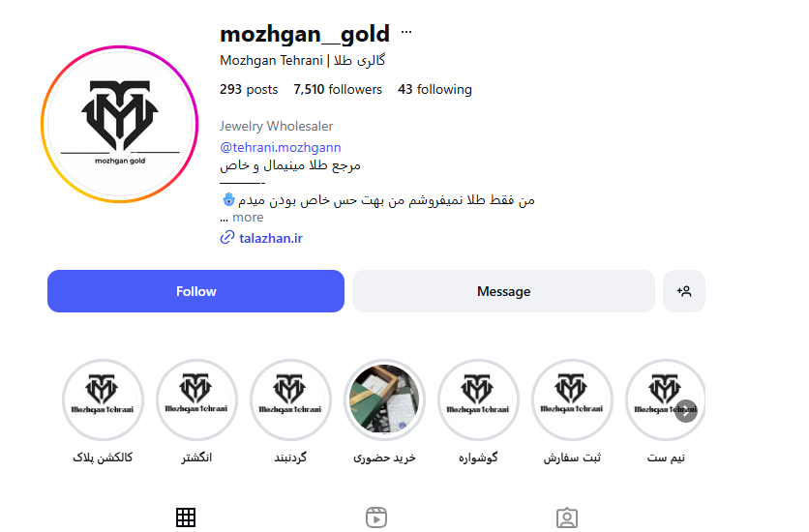Open the tagged photos tab icon
This screenshot has width=809, height=532.
point(567,517)
